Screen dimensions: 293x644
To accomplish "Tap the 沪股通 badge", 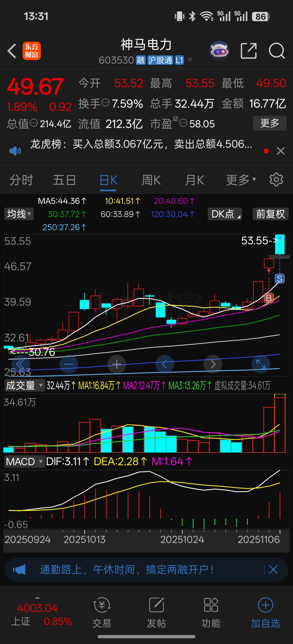I will click(x=160, y=60).
